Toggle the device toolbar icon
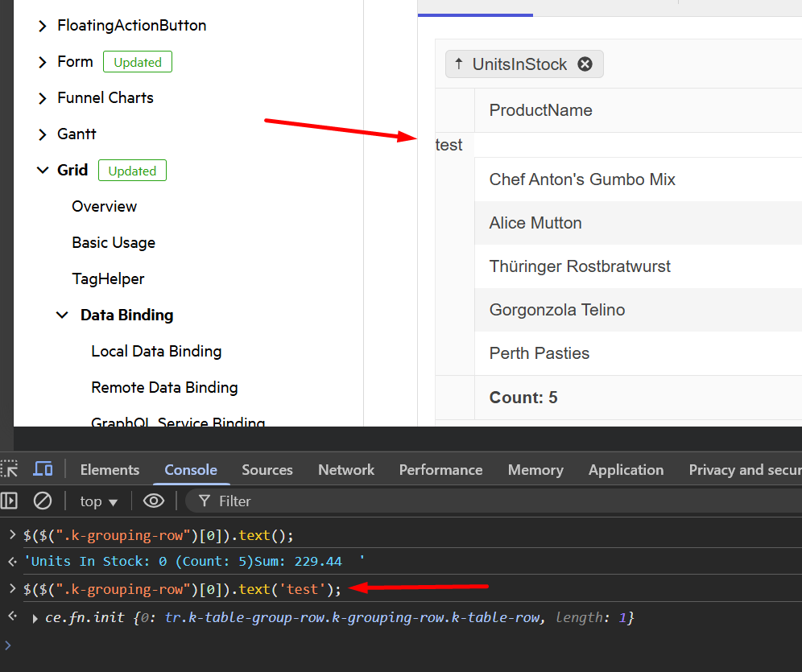The height and width of the screenshot is (672, 802). tap(43, 469)
